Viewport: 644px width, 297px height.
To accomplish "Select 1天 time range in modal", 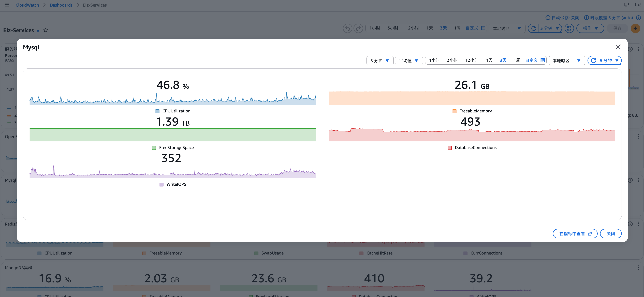I will click(x=489, y=60).
